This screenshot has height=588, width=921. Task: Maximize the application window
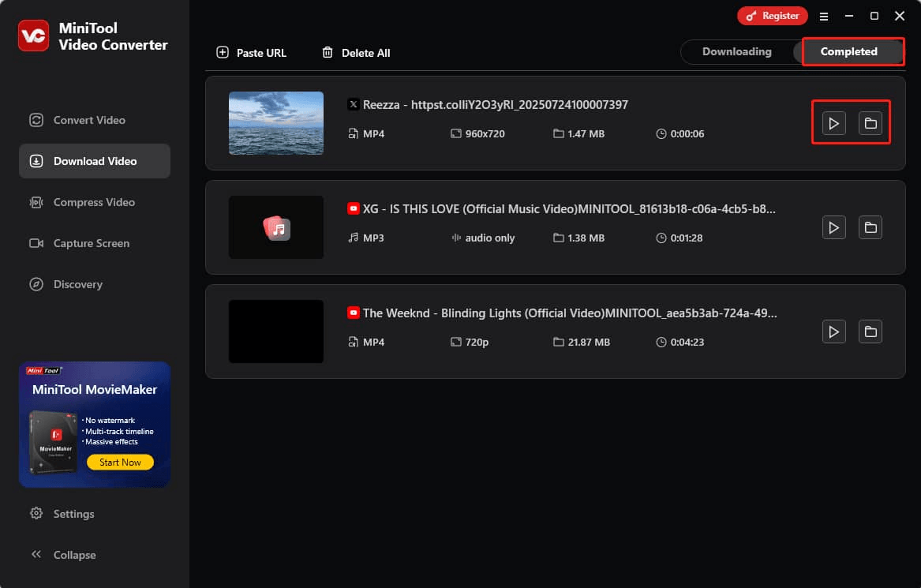click(x=874, y=16)
